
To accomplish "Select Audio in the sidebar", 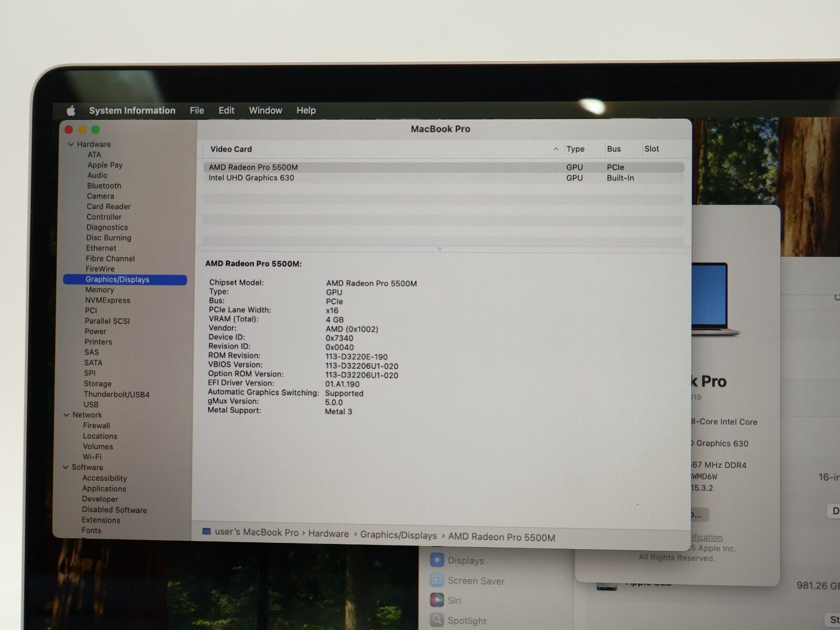I will click(97, 175).
